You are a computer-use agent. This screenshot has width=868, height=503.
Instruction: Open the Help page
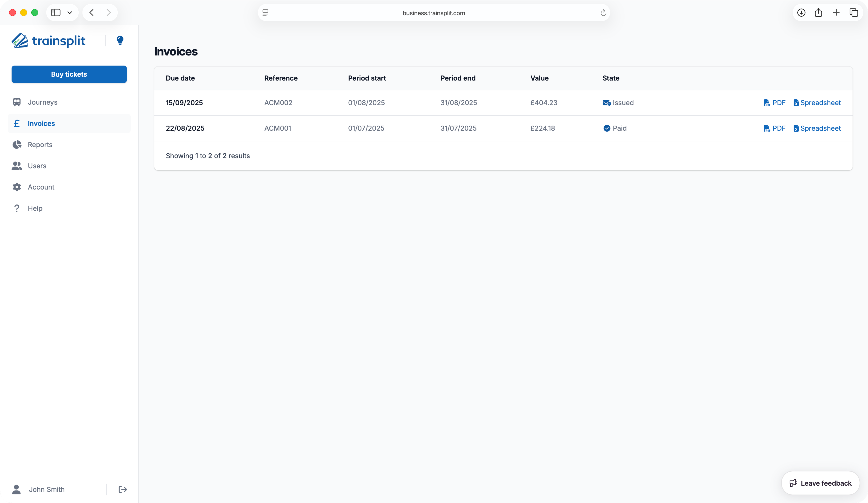(35, 208)
